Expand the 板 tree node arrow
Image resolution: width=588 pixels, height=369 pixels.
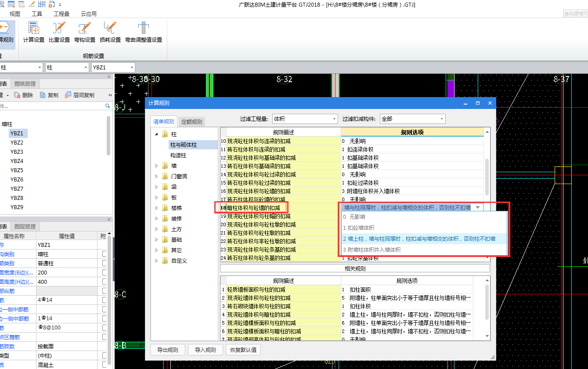(156, 197)
